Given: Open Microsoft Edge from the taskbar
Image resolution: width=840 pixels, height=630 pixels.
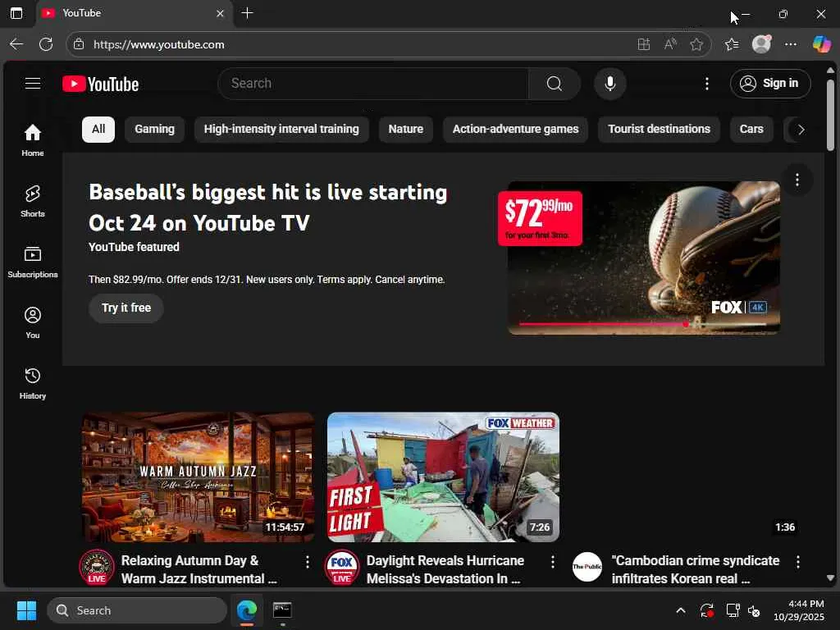Looking at the screenshot, I should (x=247, y=610).
